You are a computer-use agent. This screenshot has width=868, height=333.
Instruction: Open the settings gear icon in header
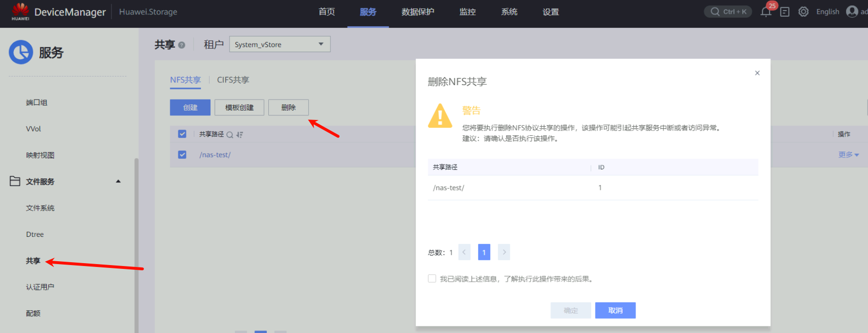click(x=803, y=12)
